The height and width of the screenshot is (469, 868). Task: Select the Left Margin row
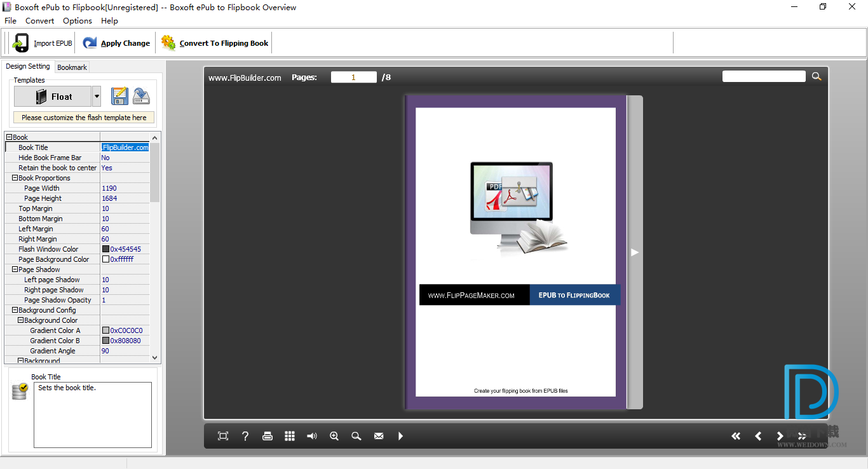78,229
